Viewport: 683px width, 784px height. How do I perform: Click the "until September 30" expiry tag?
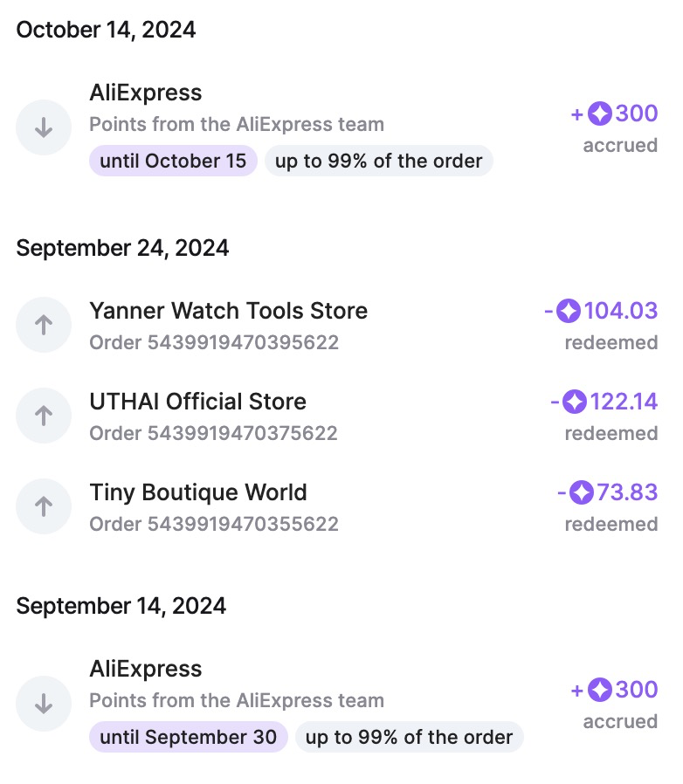click(x=188, y=738)
